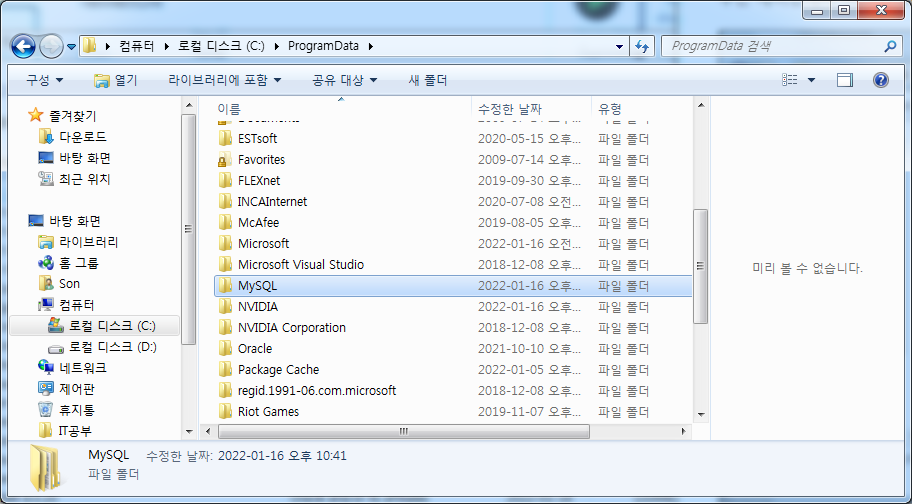Open the 구성 menu
Screen dimensions: 912x504
tap(45, 80)
